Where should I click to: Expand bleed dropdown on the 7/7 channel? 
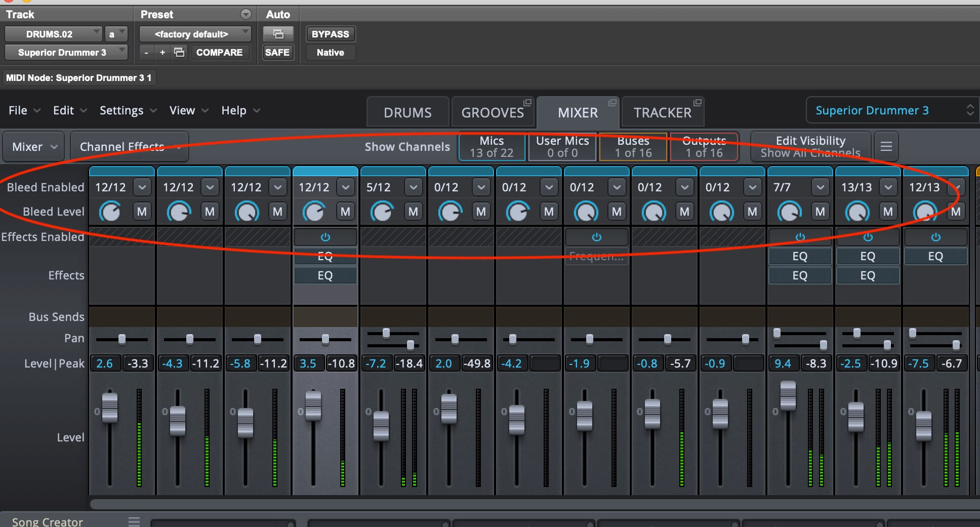pyautogui.click(x=820, y=187)
